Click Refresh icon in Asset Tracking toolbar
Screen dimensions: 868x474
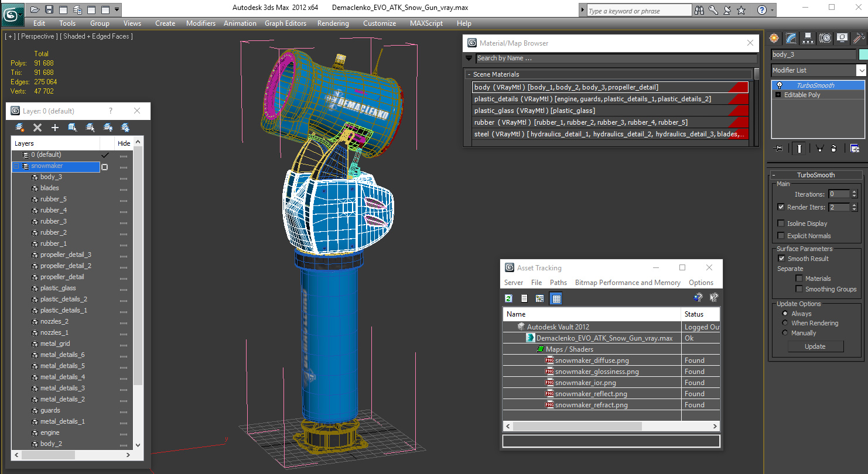[509, 298]
